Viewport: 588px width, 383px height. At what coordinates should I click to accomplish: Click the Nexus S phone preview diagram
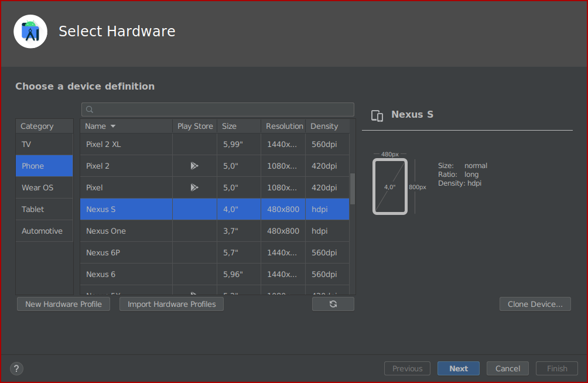pyautogui.click(x=390, y=187)
